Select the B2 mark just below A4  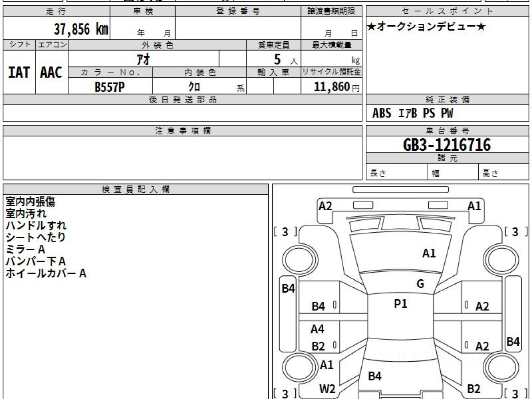(x=318, y=346)
